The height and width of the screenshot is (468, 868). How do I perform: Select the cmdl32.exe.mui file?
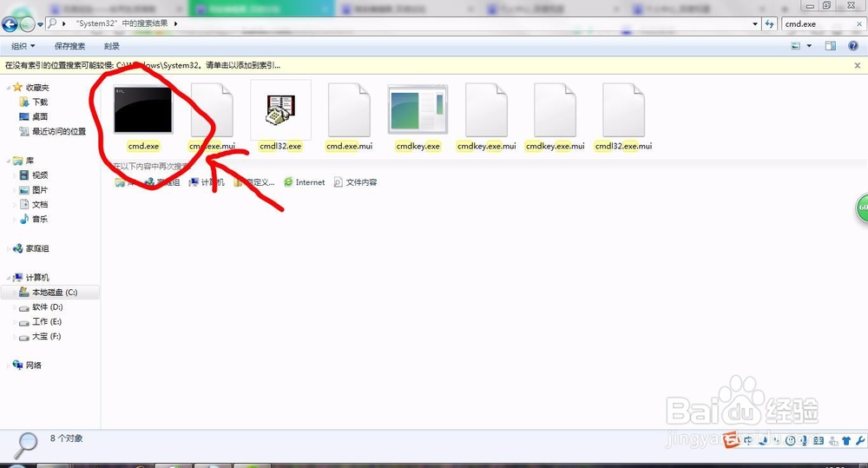[623, 109]
